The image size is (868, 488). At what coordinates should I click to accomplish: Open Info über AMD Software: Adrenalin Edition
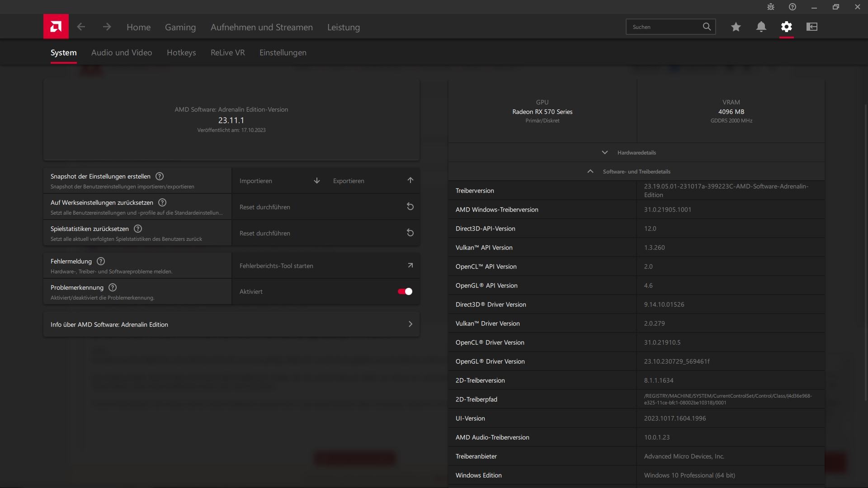[x=231, y=324]
